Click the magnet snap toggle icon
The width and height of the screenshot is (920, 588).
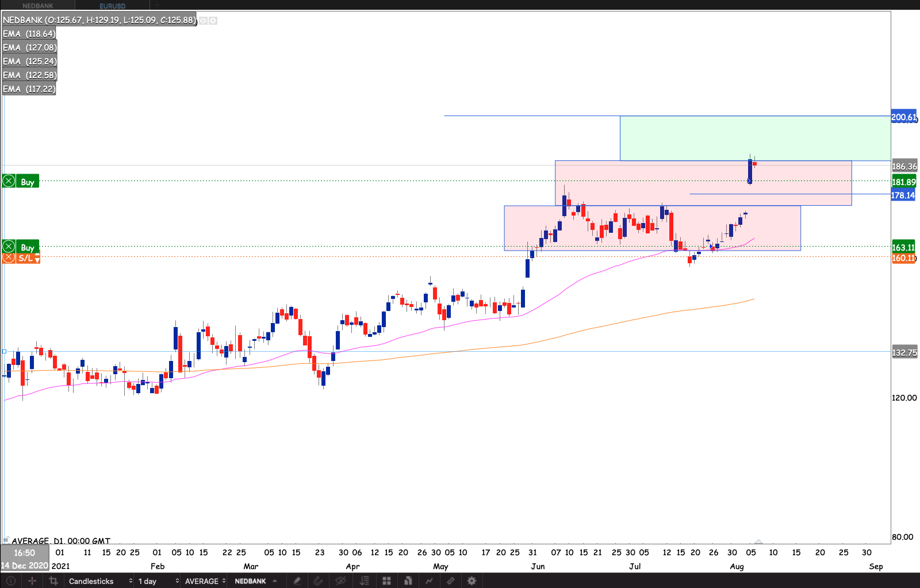coord(318,581)
